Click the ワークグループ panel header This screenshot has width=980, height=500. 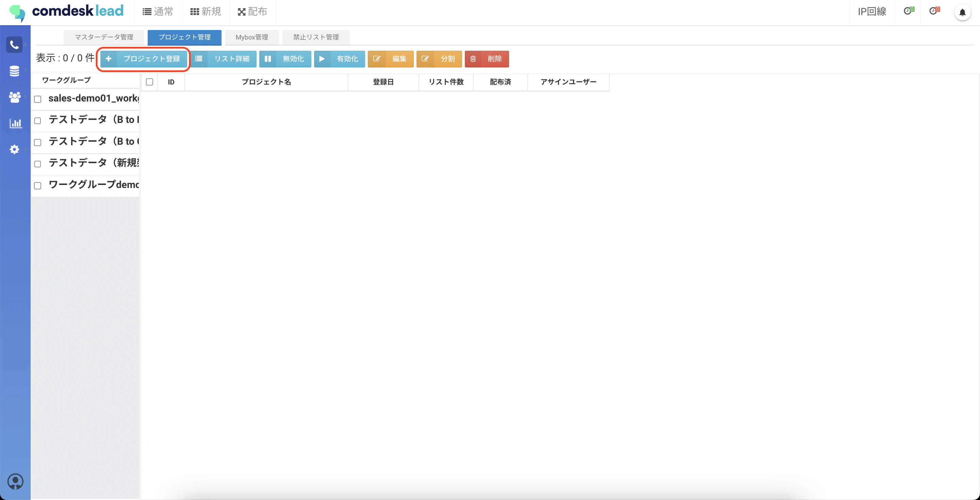[66, 80]
